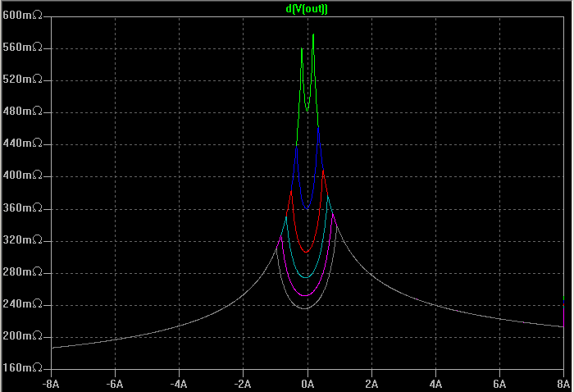
Task: Click the -2A horizontal axis label
Action: pos(243,384)
